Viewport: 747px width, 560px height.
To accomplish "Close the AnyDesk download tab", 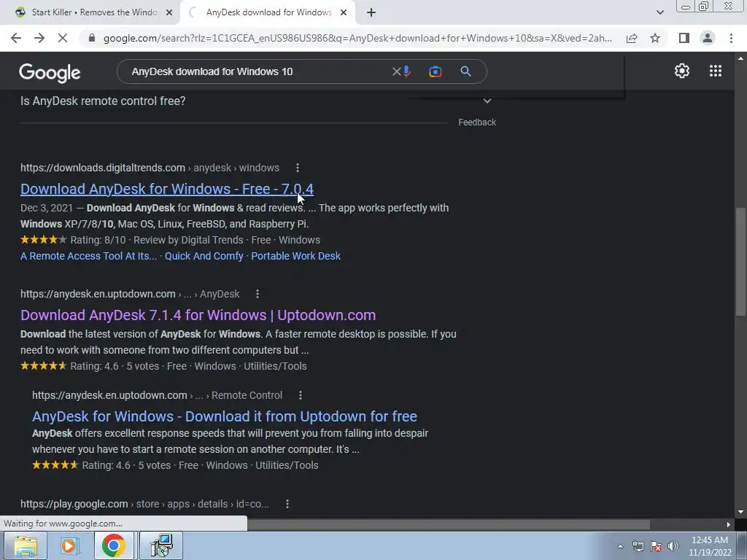I will coord(344,12).
